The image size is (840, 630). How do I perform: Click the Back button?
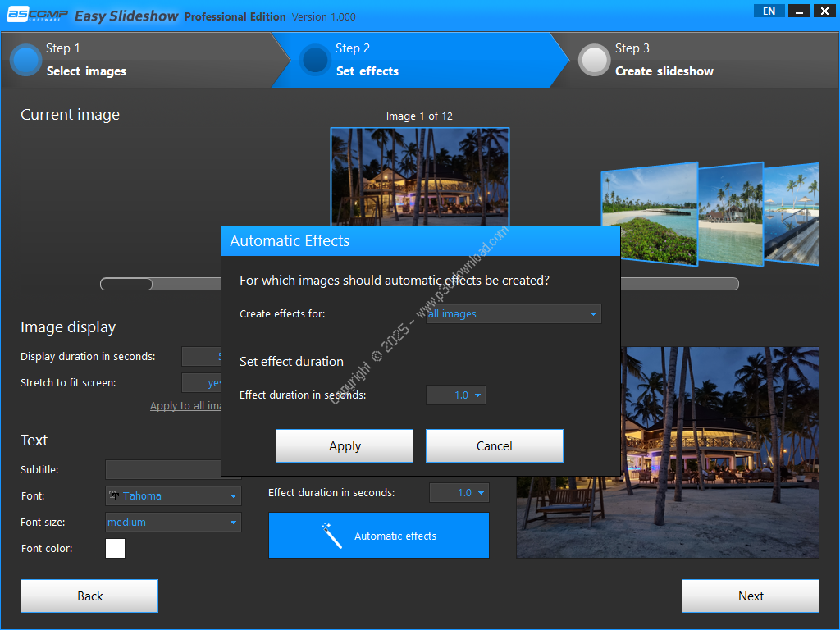point(89,596)
